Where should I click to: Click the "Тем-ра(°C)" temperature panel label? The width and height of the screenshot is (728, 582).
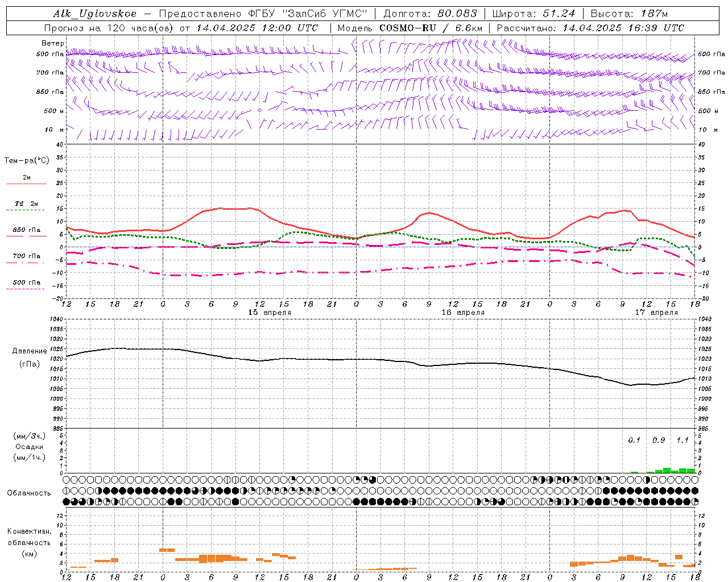pyautogui.click(x=27, y=161)
